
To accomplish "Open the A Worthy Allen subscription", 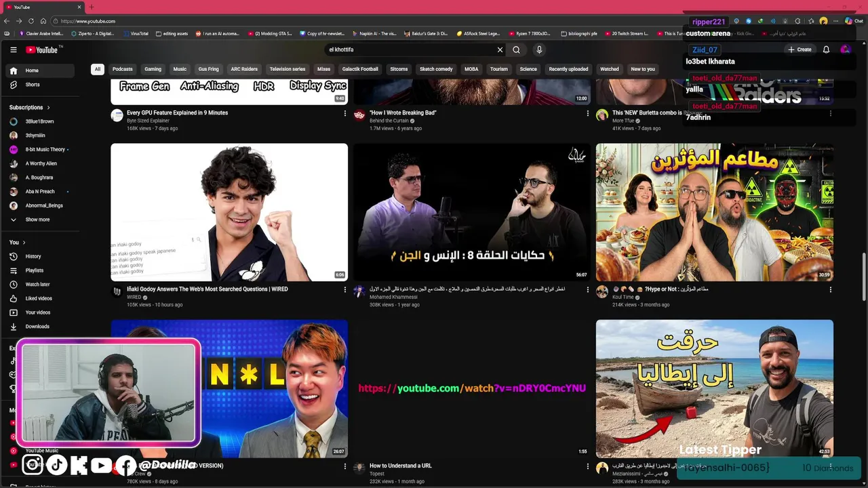I will point(40,163).
